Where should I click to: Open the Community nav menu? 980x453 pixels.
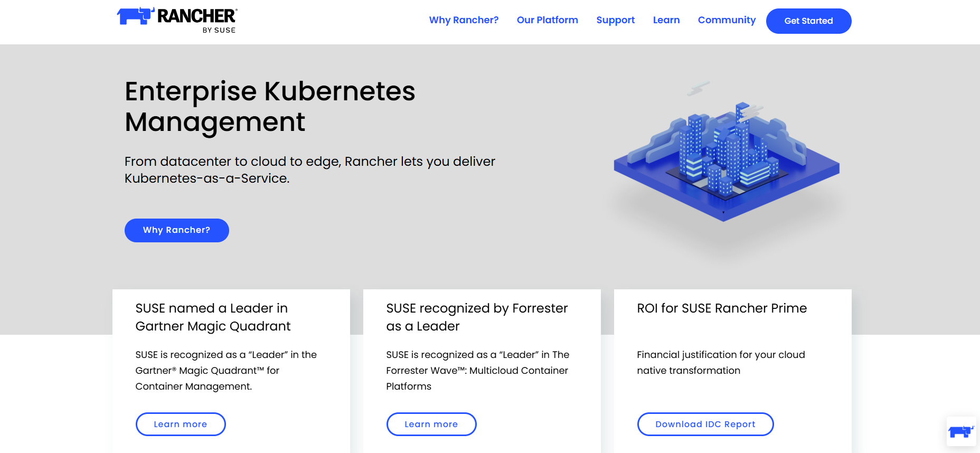click(727, 20)
